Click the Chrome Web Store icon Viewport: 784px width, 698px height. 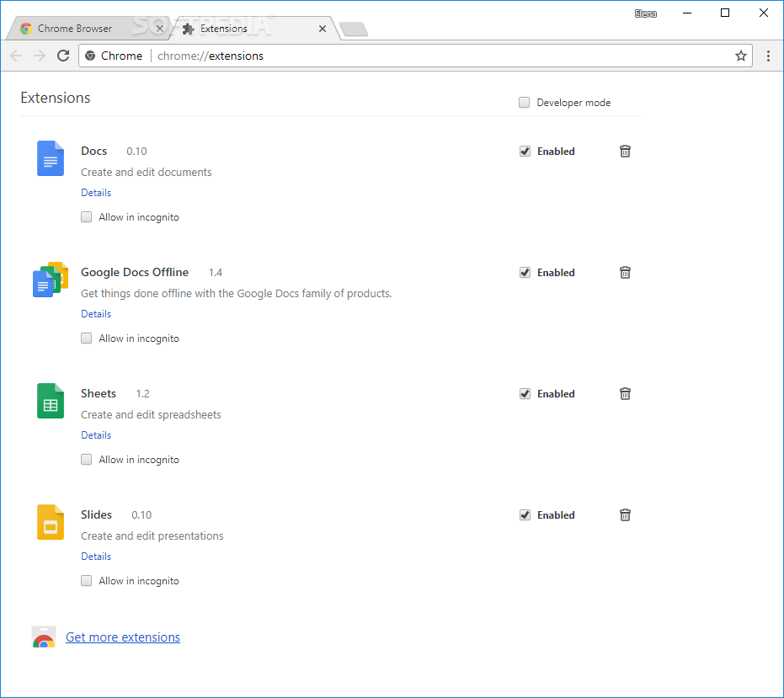pyautogui.click(x=44, y=637)
